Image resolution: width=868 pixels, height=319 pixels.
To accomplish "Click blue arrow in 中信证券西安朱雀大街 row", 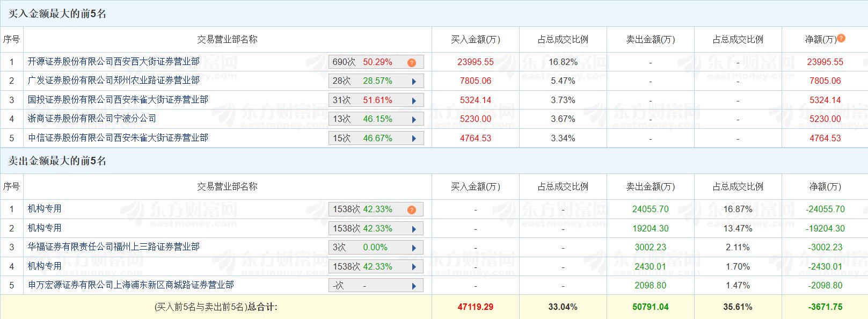I will pos(414,139).
